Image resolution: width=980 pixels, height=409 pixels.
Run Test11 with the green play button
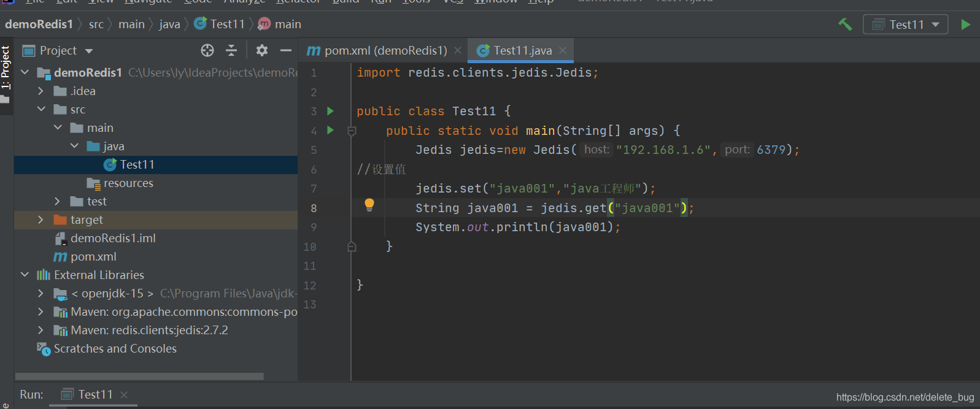click(965, 25)
